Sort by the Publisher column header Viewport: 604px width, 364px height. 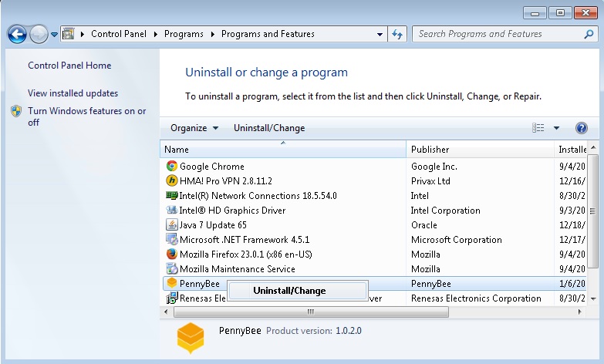click(x=480, y=150)
